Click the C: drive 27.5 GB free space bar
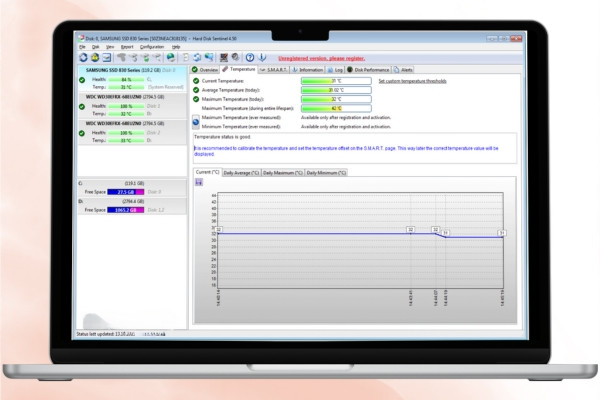Screen dimensions: 600x400 point(126,192)
